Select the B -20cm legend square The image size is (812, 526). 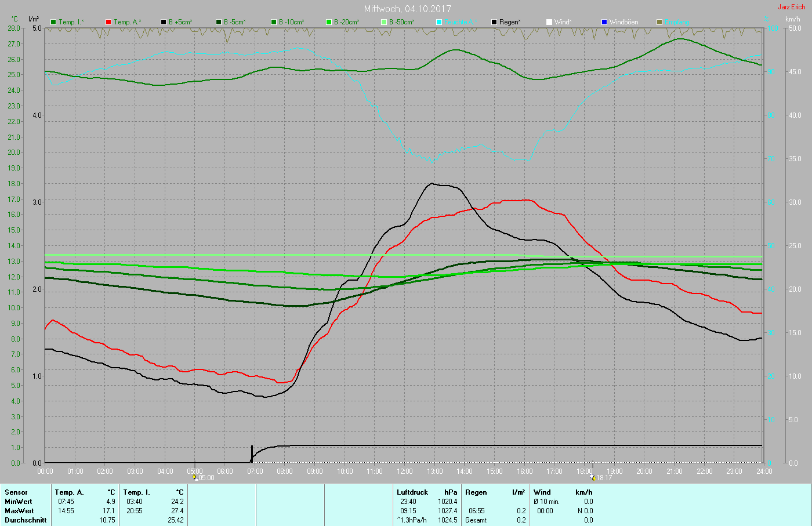click(329, 22)
